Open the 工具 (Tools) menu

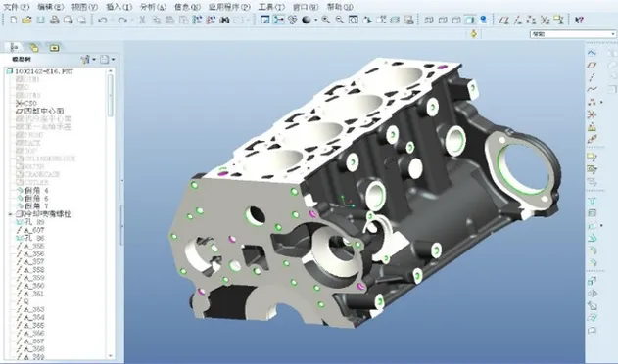(x=271, y=7)
